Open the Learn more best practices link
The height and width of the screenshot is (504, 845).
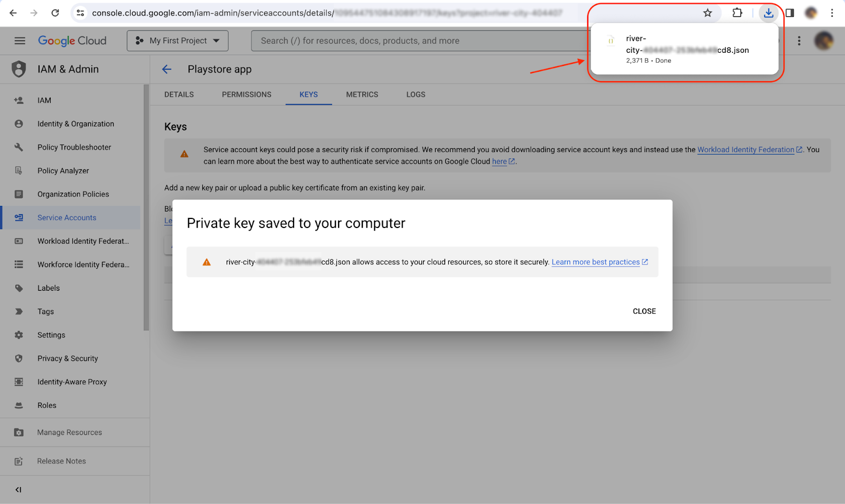[595, 262]
